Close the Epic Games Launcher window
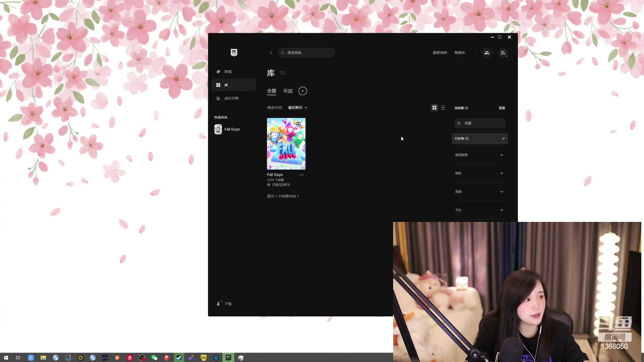644x362 pixels. (x=509, y=37)
